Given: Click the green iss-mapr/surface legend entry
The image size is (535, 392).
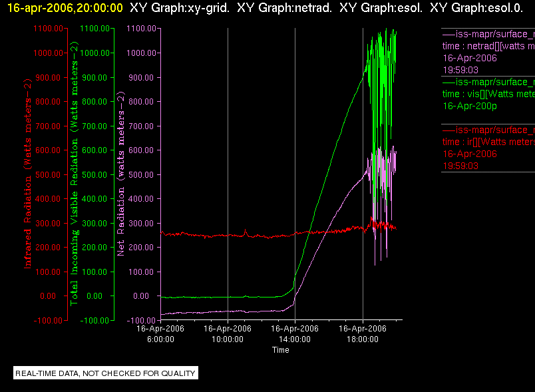Looking at the screenshot, I should tap(488, 82).
